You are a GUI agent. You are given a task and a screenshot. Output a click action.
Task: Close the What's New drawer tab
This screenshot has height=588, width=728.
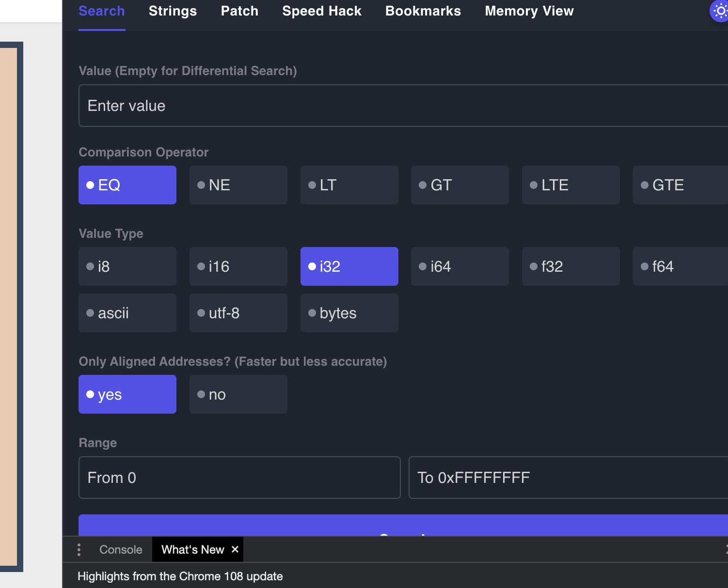[x=235, y=549]
